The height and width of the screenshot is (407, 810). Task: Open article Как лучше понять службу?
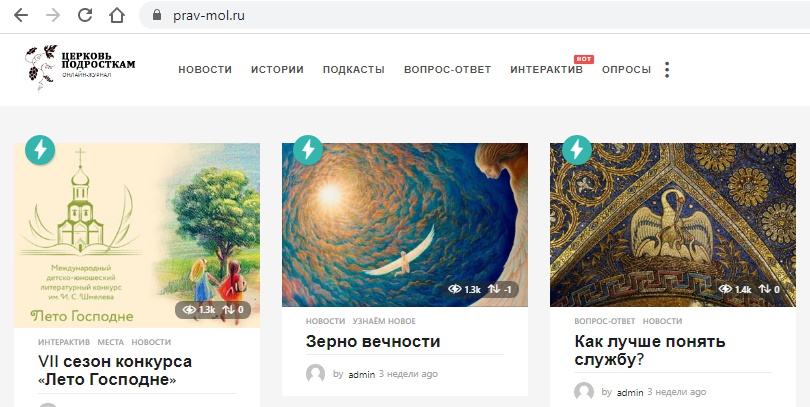pyautogui.click(x=650, y=351)
